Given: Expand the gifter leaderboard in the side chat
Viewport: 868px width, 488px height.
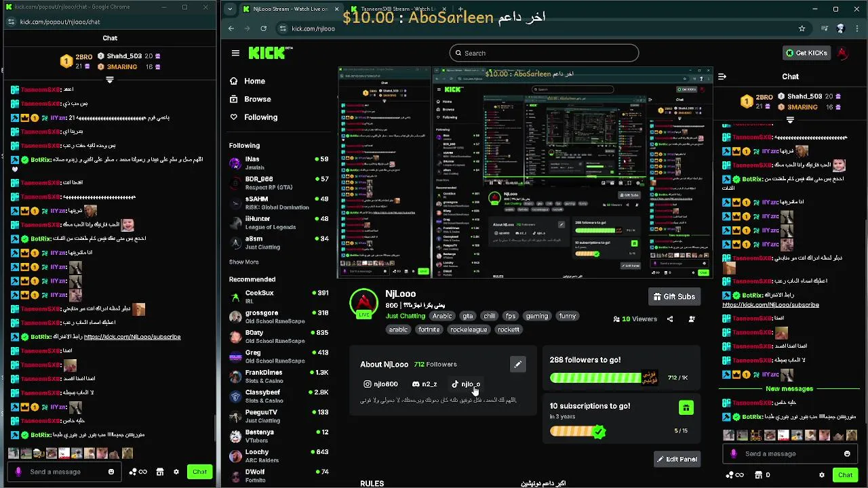Looking at the screenshot, I should click(x=790, y=120).
